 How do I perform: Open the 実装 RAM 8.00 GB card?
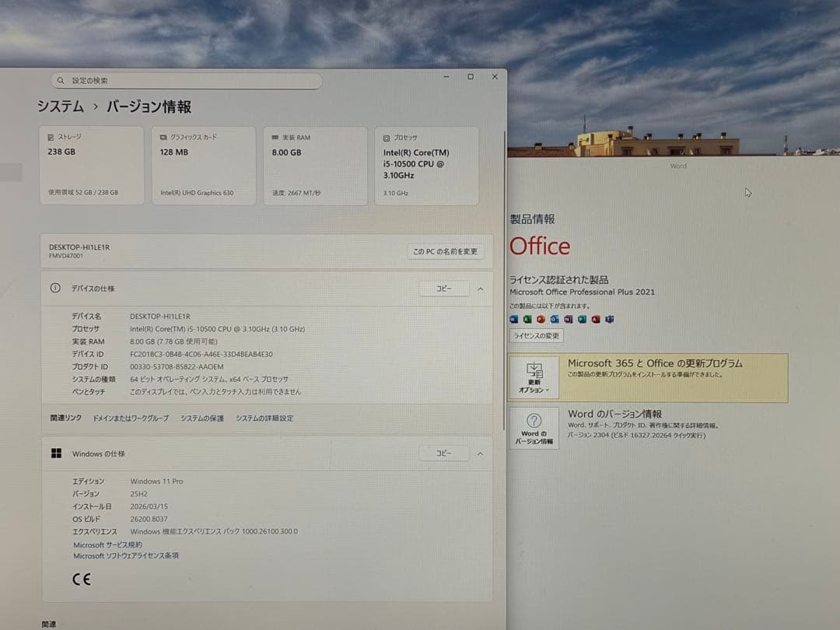tap(316, 166)
